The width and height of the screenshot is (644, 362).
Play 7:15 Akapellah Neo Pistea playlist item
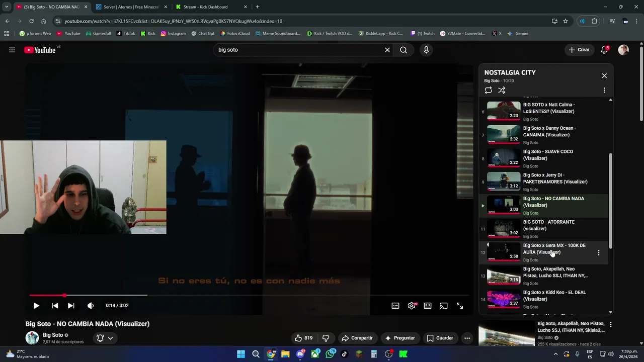543,276
